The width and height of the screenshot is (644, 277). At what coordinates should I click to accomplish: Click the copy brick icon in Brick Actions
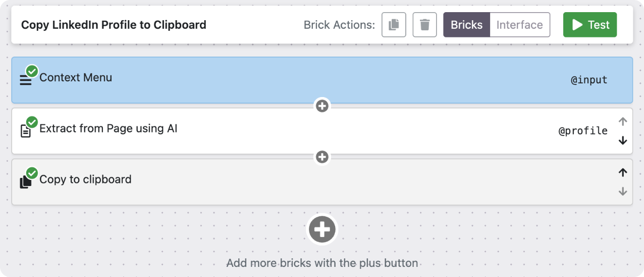pyautogui.click(x=394, y=25)
